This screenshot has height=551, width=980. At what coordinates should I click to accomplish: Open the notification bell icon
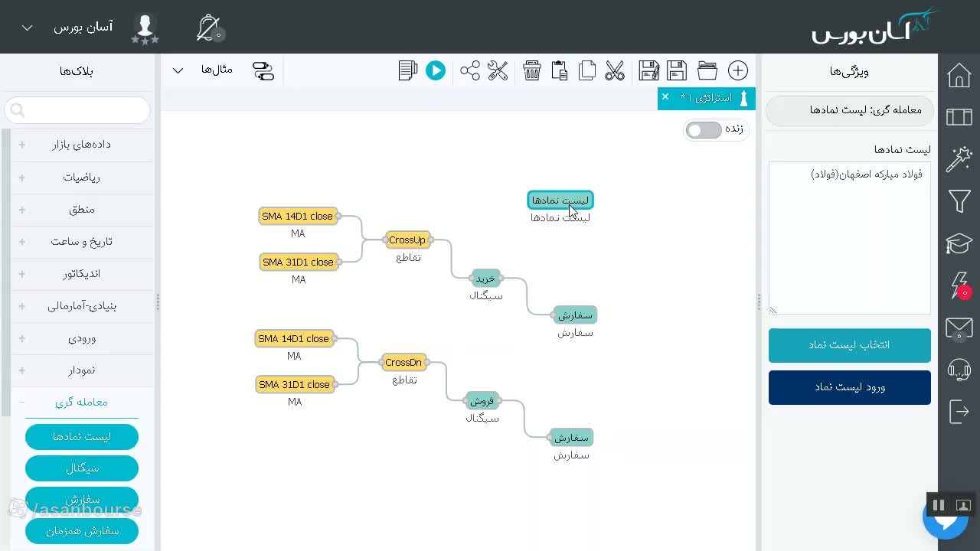click(208, 28)
